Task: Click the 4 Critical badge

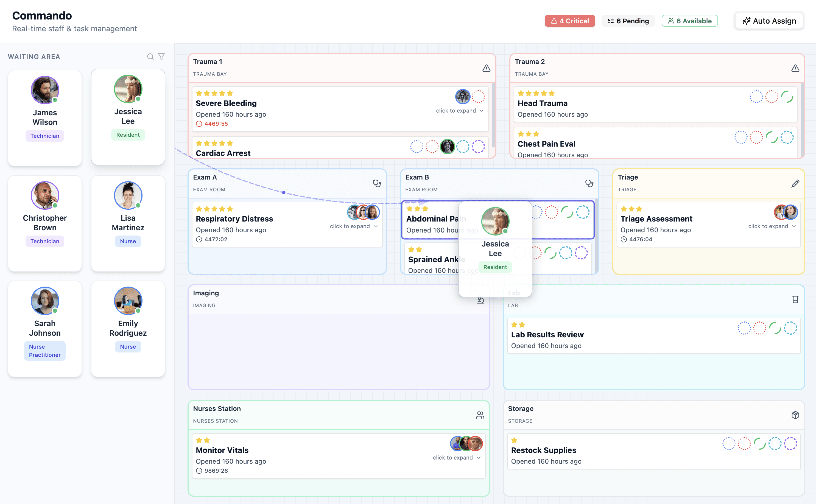Action: 570,21
